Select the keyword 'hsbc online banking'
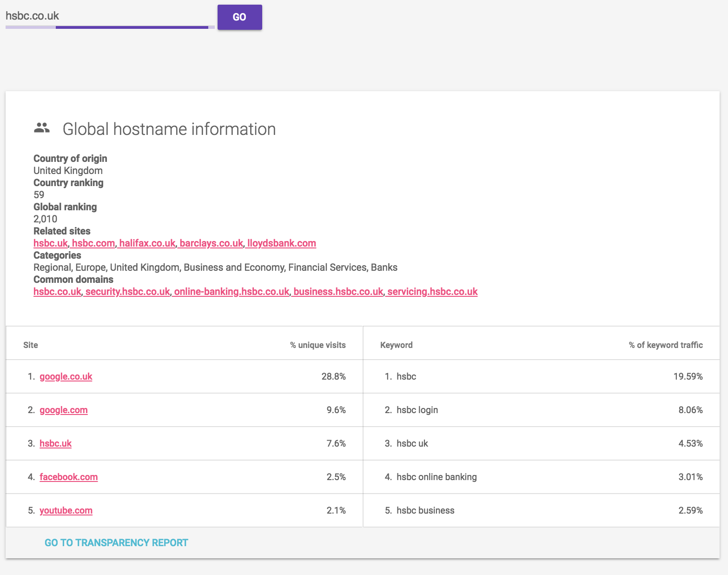The height and width of the screenshot is (575, 728). [x=437, y=477]
